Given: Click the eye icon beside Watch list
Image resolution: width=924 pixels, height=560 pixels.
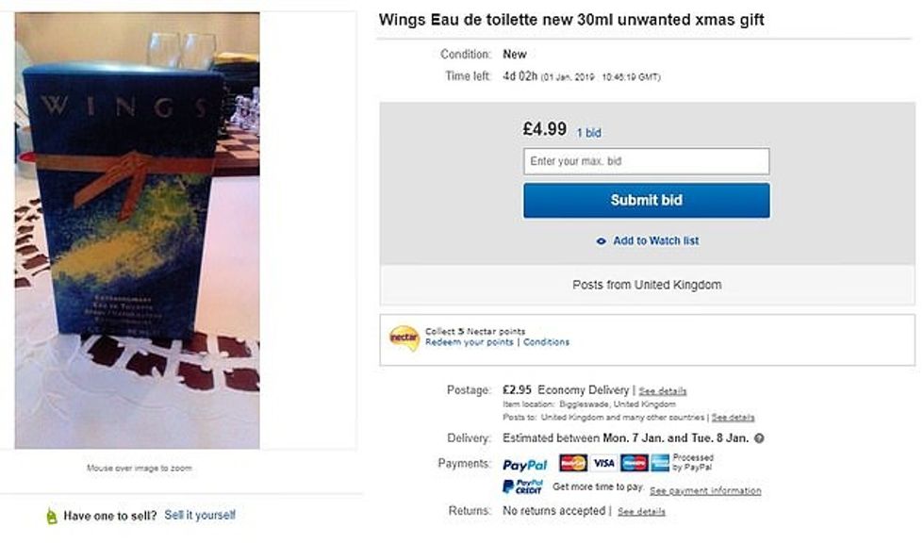Looking at the screenshot, I should [602, 241].
